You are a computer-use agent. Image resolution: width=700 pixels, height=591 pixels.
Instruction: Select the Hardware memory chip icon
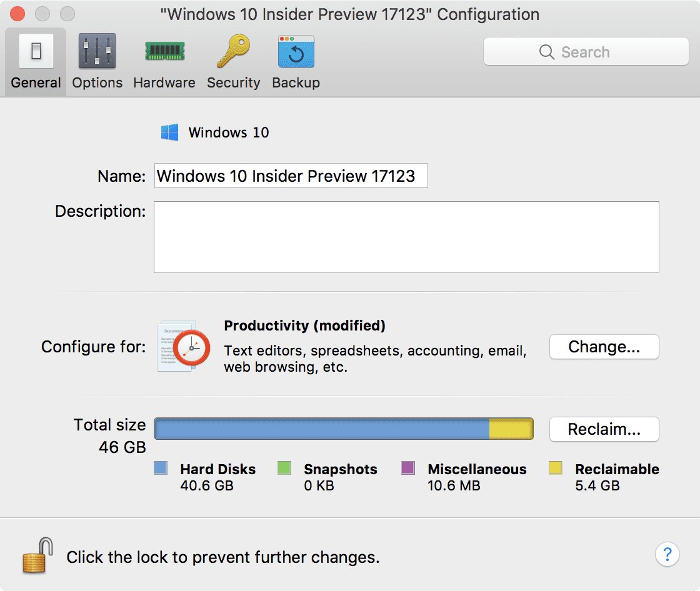click(x=165, y=51)
